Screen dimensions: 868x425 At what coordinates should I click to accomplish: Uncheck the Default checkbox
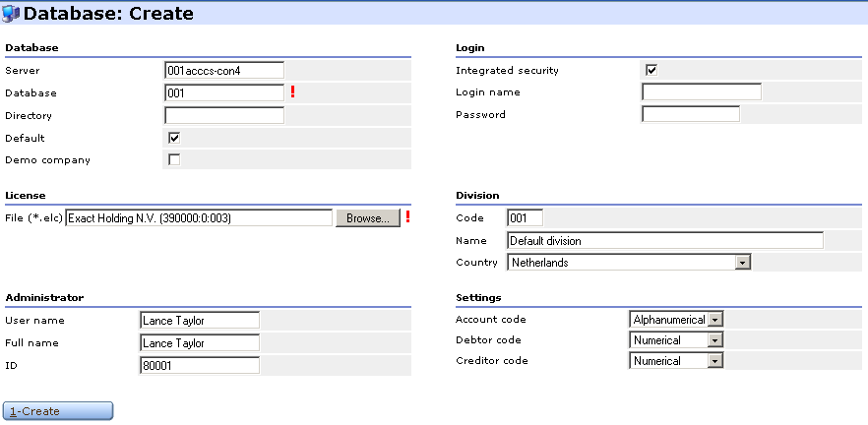tap(174, 138)
